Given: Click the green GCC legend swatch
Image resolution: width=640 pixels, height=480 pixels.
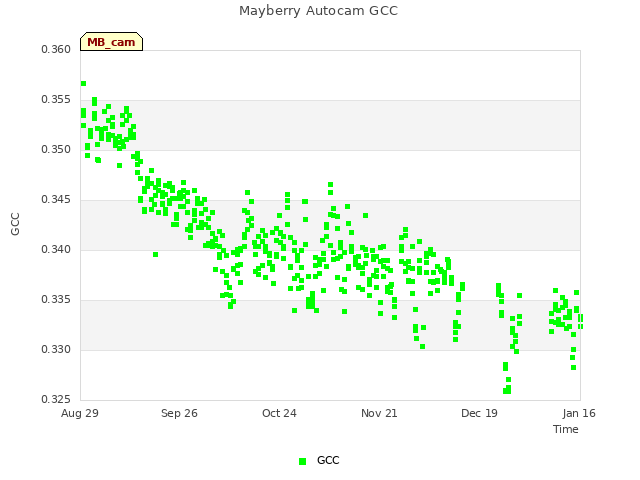Looking at the screenshot, I should (302, 461).
